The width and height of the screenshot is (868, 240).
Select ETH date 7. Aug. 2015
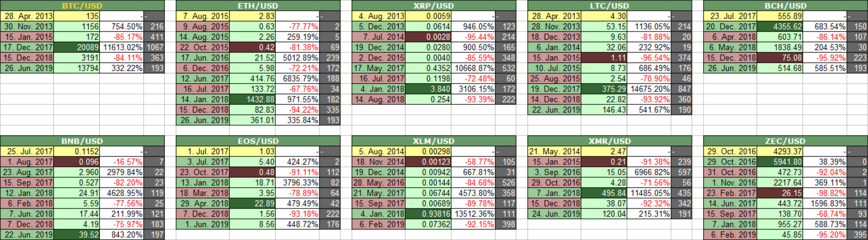pos(203,16)
